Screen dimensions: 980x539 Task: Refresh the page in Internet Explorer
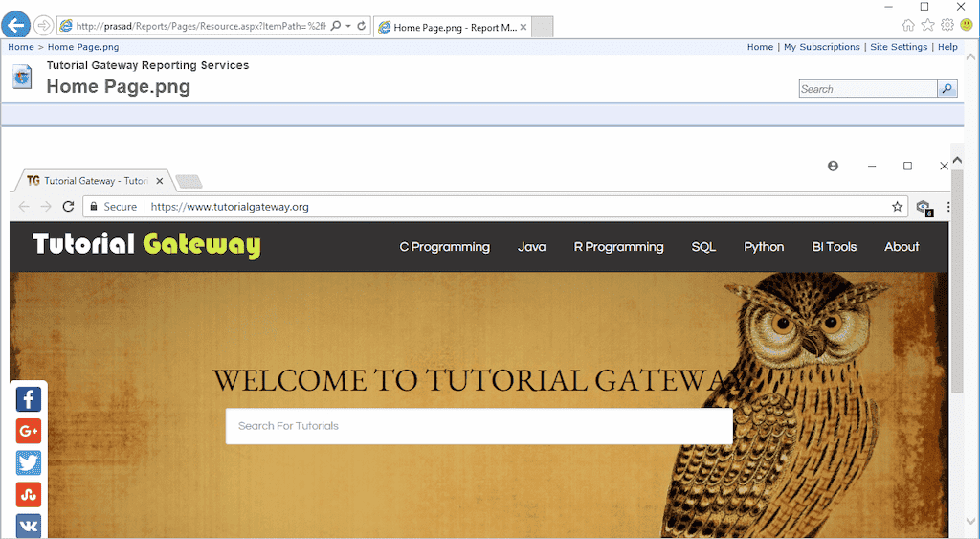click(361, 26)
